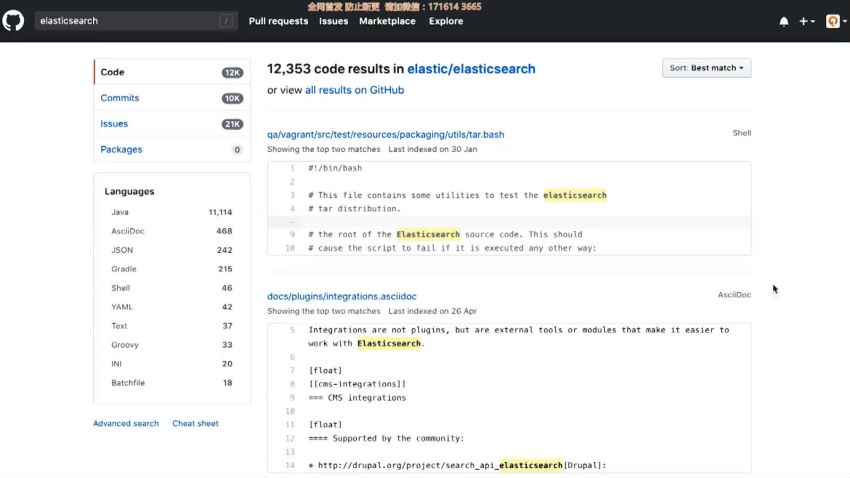The height and width of the screenshot is (478, 850).
Task: Filter results by JSON language
Action: 171,250
